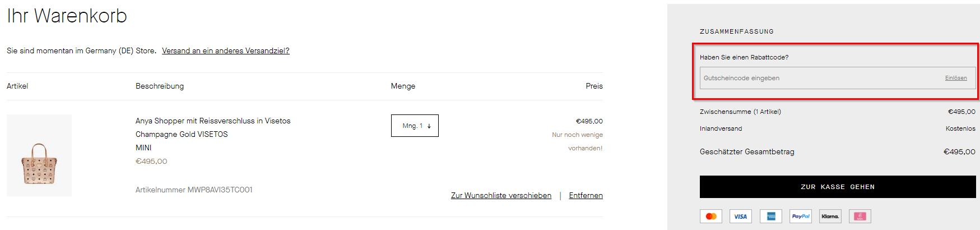Viewport: 980px width, 230px height.
Task: Redeem the coupon via Einlösen link
Action: 956,78
